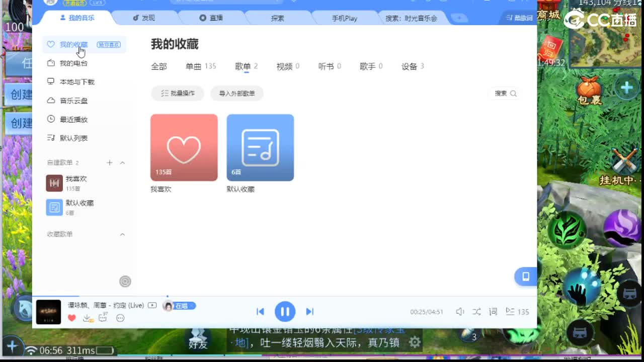
Task: Select 单曲 135 filter
Action: (x=201, y=66)
